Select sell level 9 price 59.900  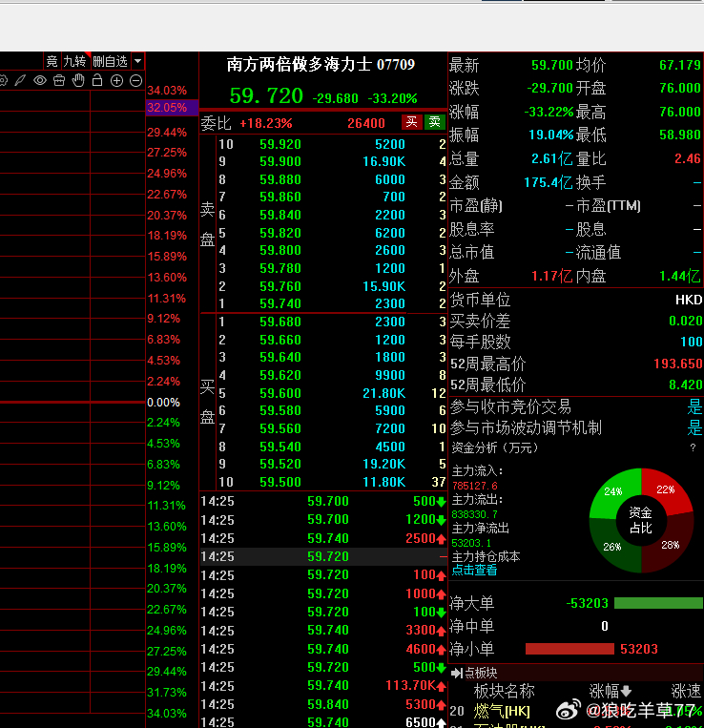click(x=280, y=161)
